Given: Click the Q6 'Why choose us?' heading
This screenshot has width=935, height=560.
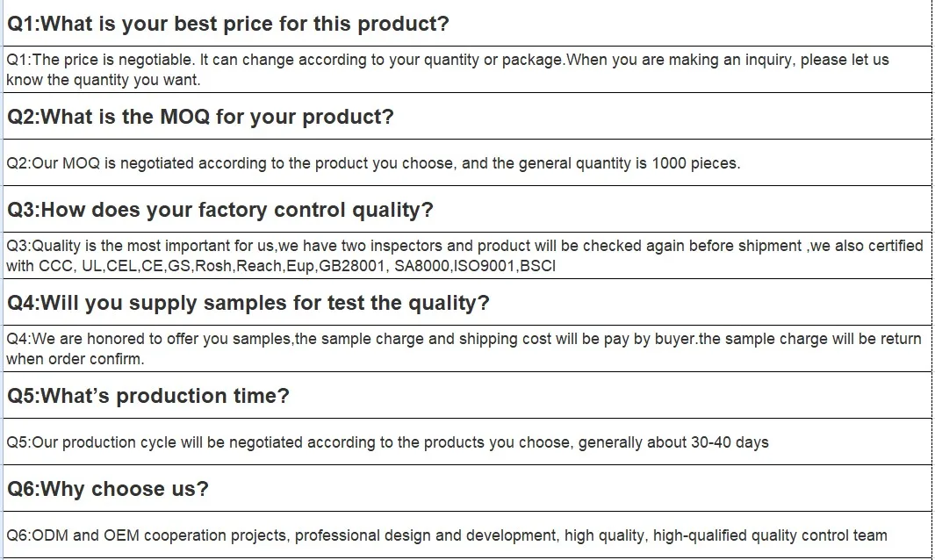Looking at the screenshot, I should [107, 489].
